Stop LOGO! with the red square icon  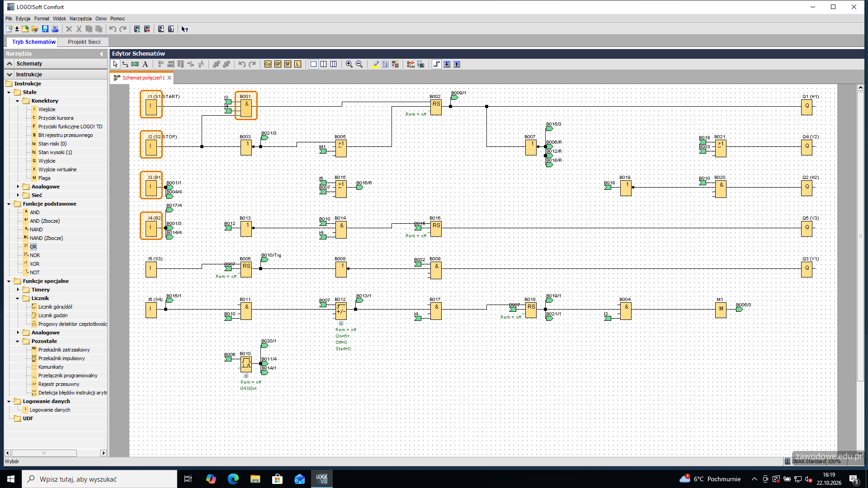point(147,29)
